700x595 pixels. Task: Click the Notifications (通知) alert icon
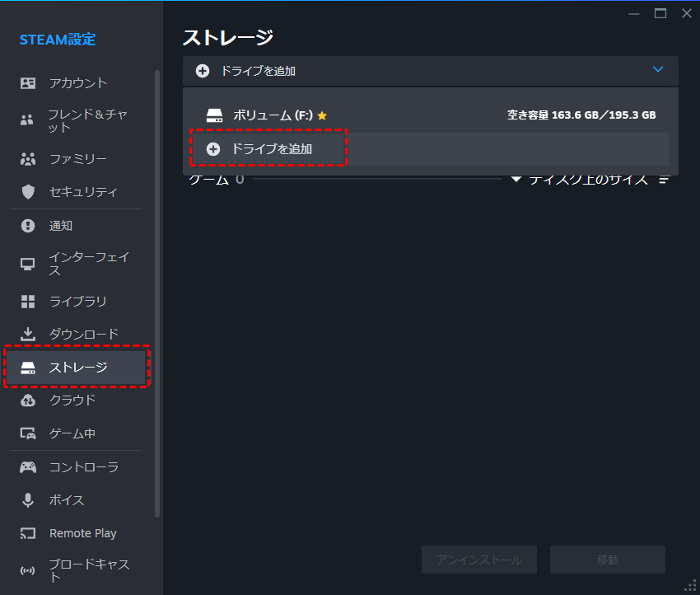[28, 226]
